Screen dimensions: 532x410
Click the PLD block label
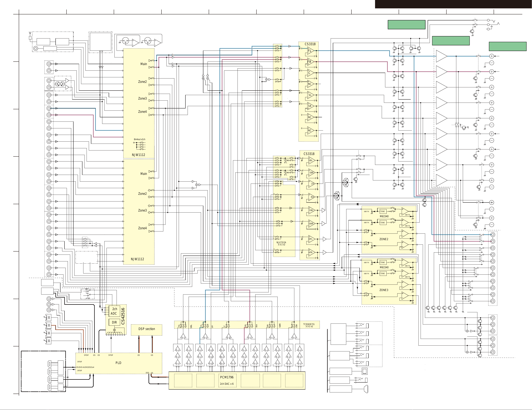pyautogui.click(x=118, y=363)
